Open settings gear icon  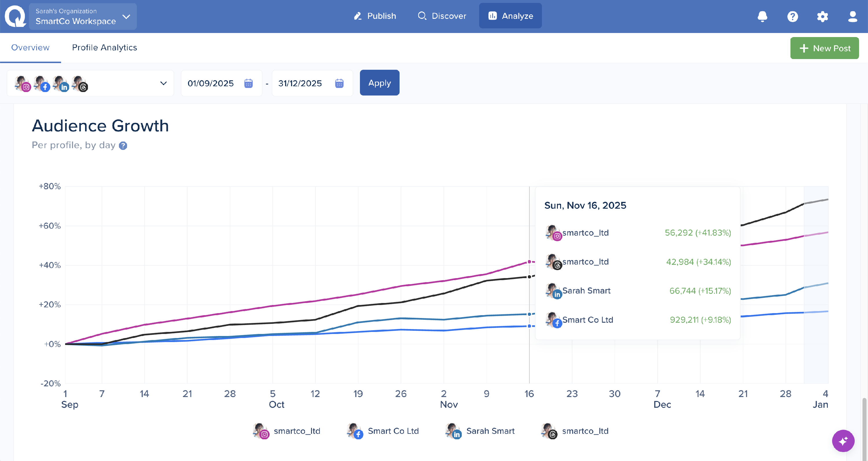[823, 16]
